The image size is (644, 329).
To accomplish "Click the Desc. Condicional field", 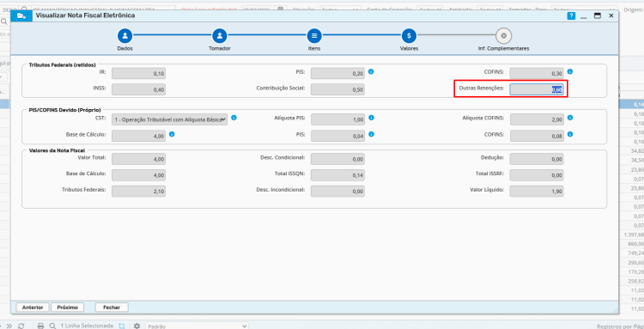I will tap(337, 159).
